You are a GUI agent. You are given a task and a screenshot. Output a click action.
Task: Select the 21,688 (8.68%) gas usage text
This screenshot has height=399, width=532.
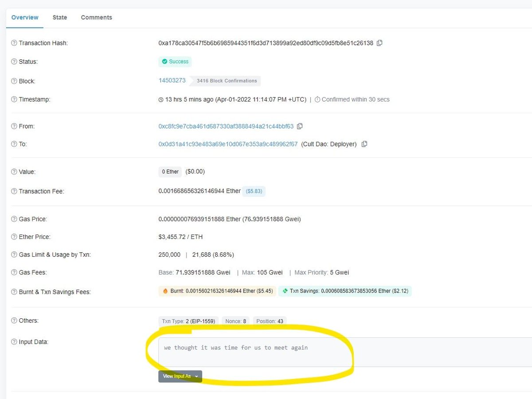click(x=213, y=254)
